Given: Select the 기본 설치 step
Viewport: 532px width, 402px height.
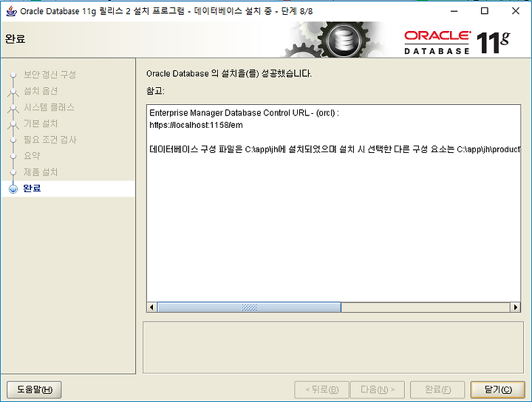Looking at the screenshot, I should [41, 123].
